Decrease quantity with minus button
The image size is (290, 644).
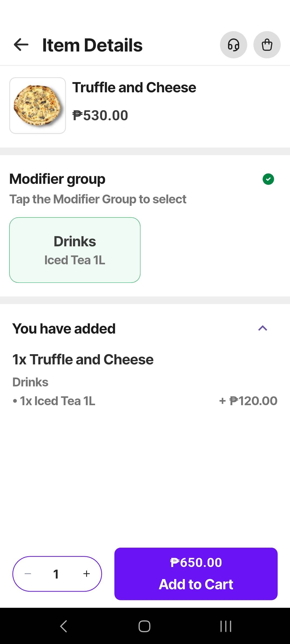(x=28, y=574)
